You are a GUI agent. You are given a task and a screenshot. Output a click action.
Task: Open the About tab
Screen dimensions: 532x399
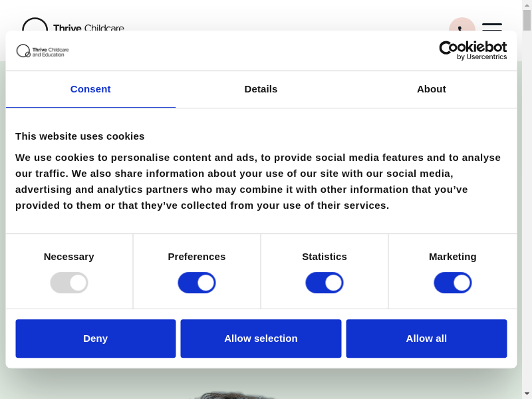[431, 89]
